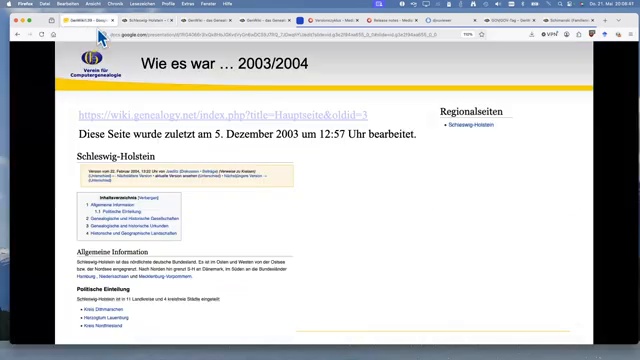Viewport: 640px width, 360px height.
Task: Open the downloads panel
Action: (531, 35)
